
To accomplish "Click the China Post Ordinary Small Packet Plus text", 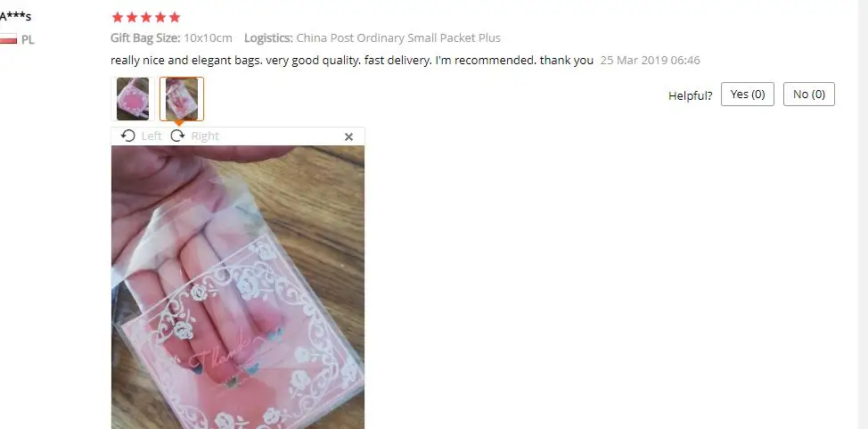I will (398, 37).
